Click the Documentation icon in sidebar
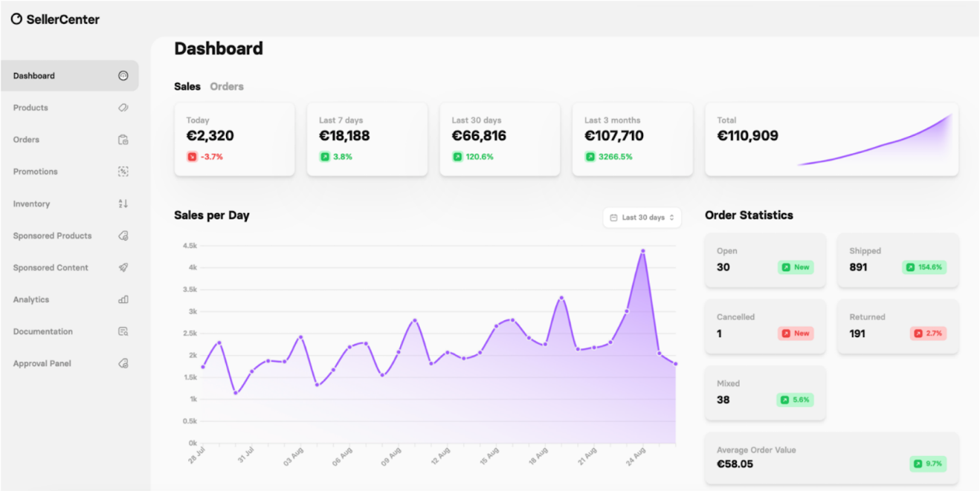 [123, 331]
